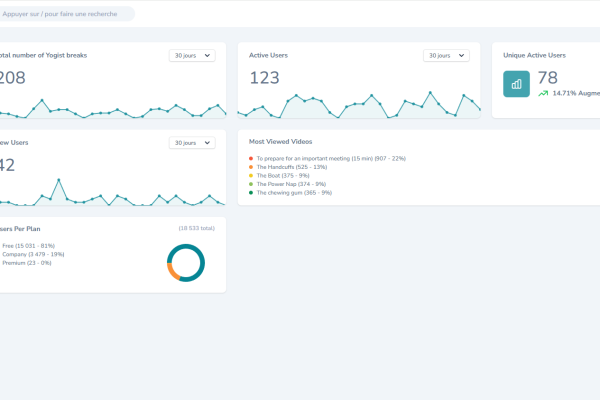Viewport: 600px width, 400px height.
Task: Select 'The Handcuffs (525 - 13%)' legend entry
Action: tap(292, 167)
